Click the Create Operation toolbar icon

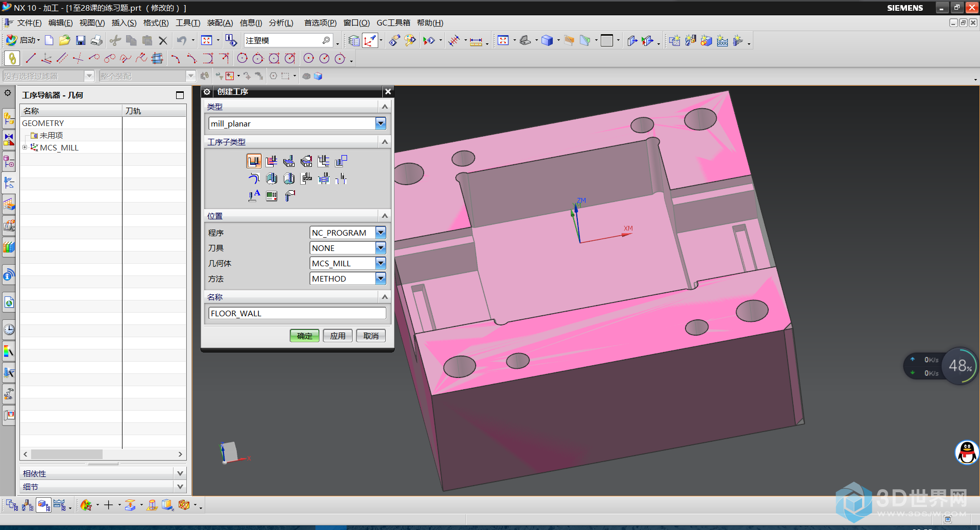738,41
